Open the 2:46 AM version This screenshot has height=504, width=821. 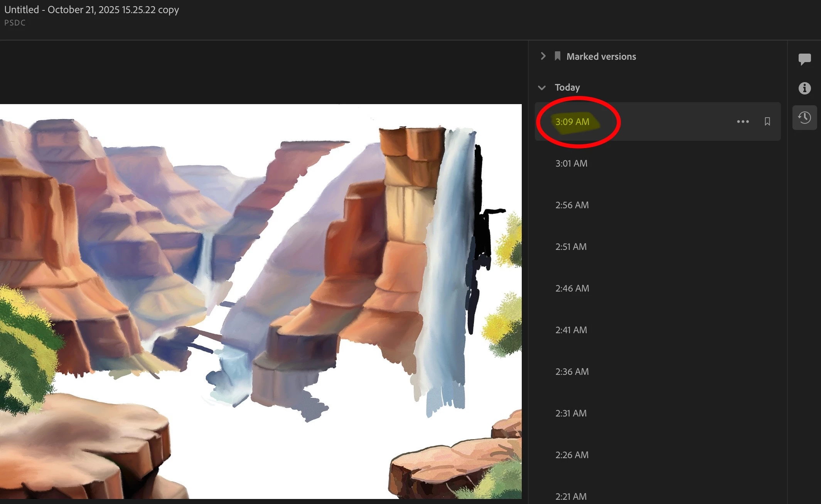(x=572, y=288)
